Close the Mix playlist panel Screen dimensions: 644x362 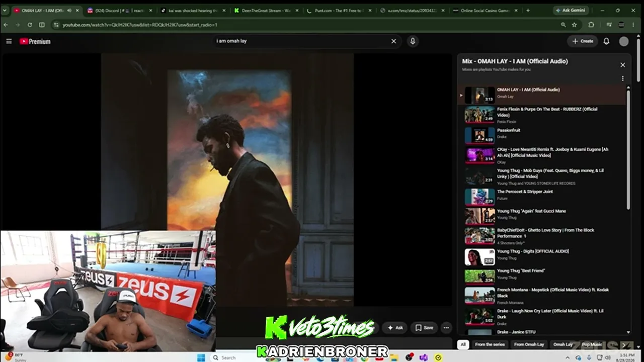pos(622,65)
